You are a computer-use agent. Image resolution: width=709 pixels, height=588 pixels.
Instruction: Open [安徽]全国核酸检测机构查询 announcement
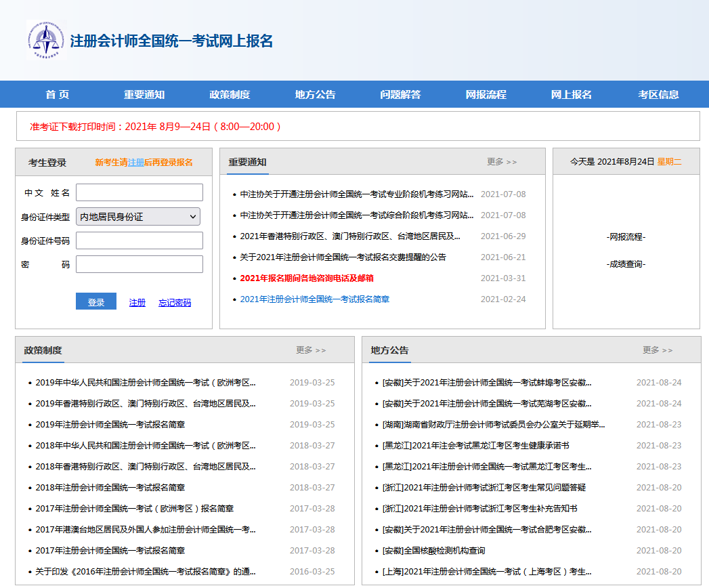(433, 551)
